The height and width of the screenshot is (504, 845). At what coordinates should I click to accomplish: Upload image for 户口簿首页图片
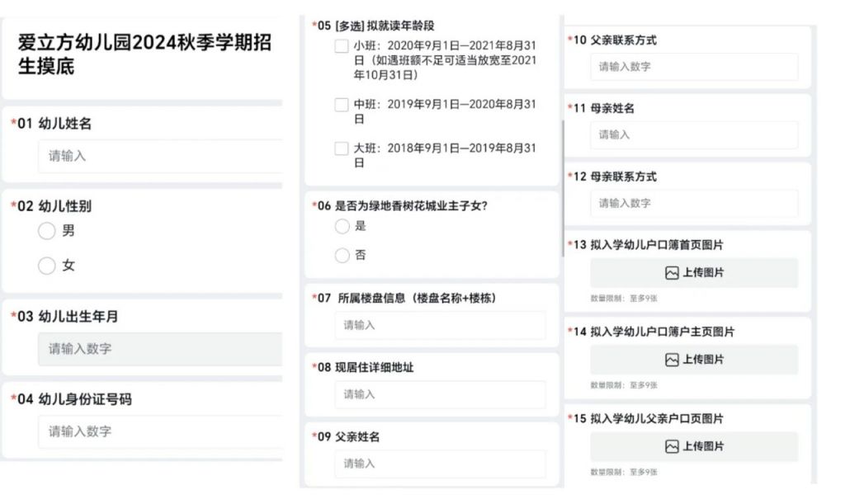(x=694, y=273)
